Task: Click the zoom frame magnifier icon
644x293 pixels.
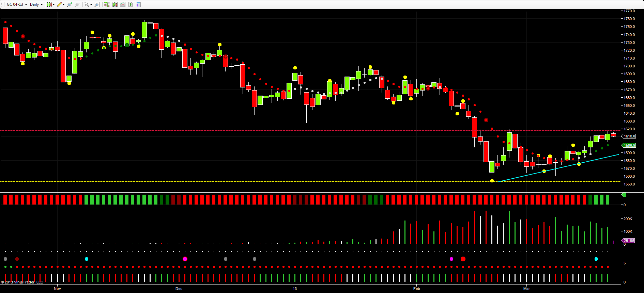Action: point(97,4)
